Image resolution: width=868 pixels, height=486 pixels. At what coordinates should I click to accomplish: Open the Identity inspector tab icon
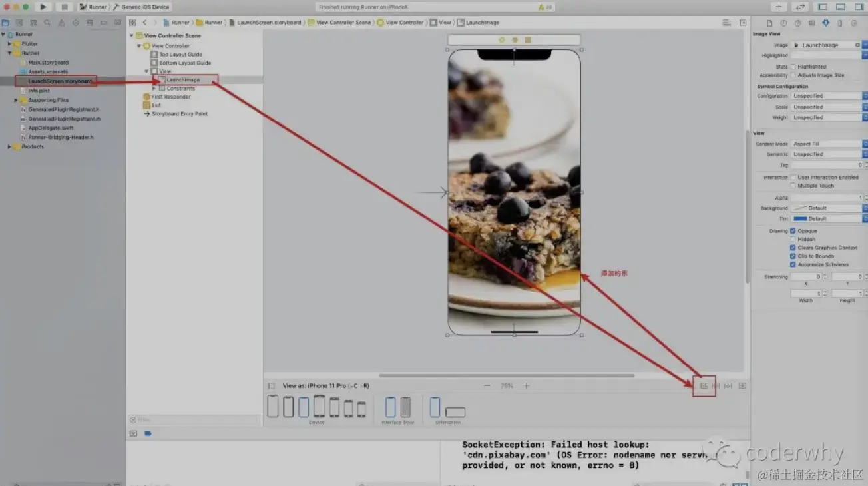tap(811, 23)
